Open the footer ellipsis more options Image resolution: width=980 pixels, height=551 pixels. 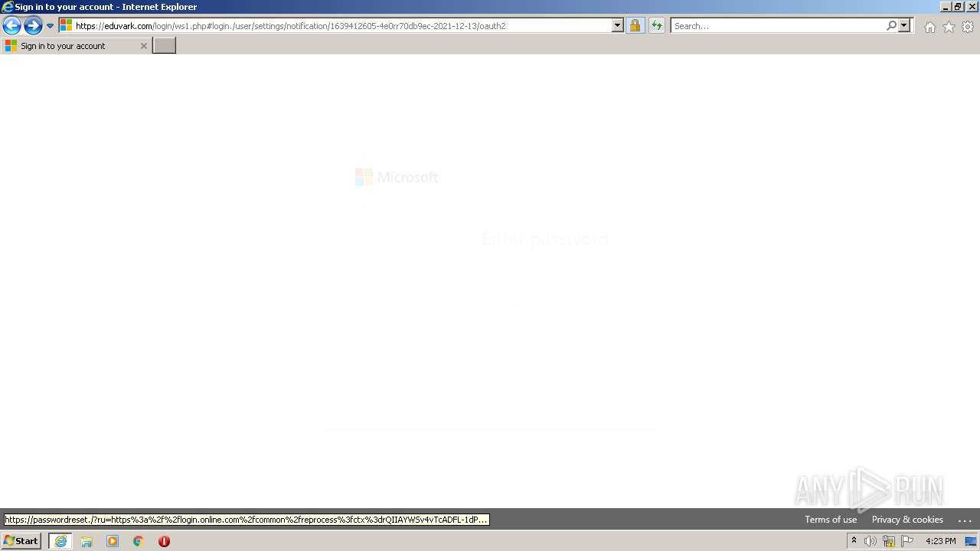tap(965, 520)
